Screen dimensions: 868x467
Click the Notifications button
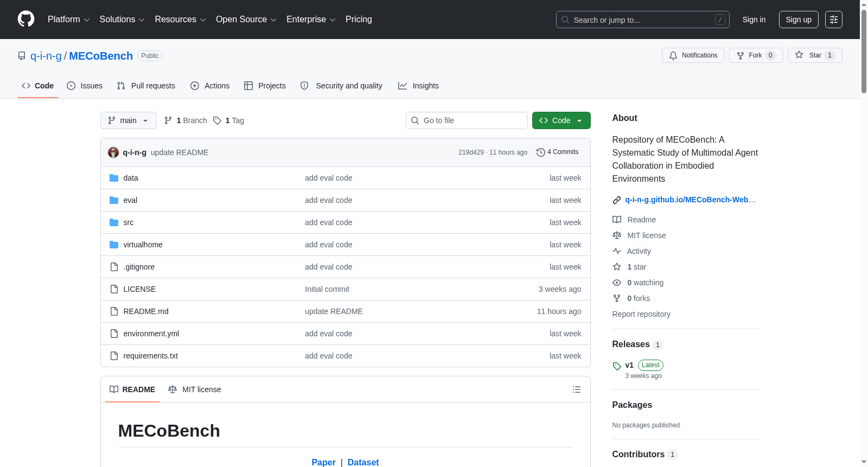693,55
